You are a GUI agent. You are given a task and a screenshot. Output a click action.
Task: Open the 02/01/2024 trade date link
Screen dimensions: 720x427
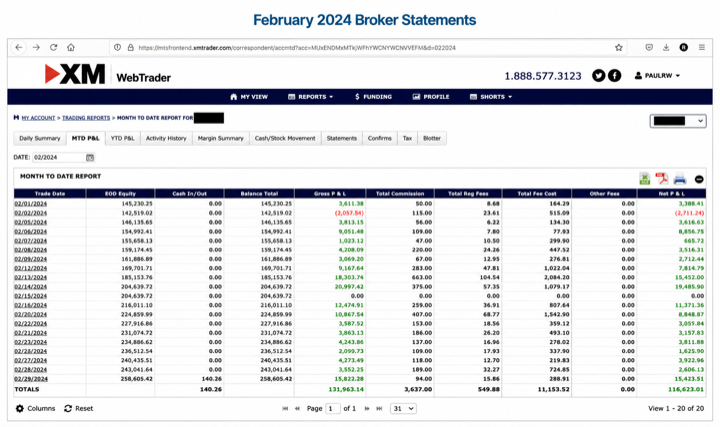coord(31,203)
